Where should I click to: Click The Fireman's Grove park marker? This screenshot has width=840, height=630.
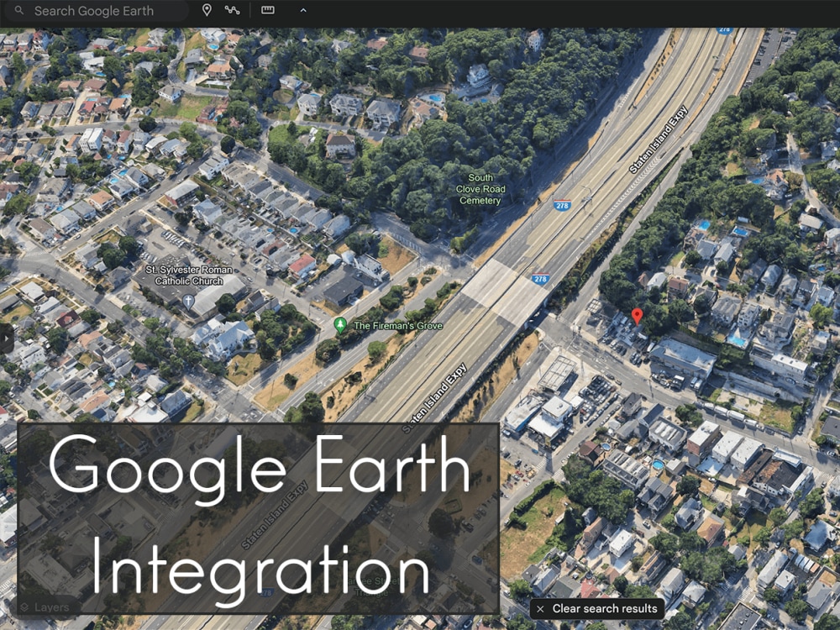[340, 325]
